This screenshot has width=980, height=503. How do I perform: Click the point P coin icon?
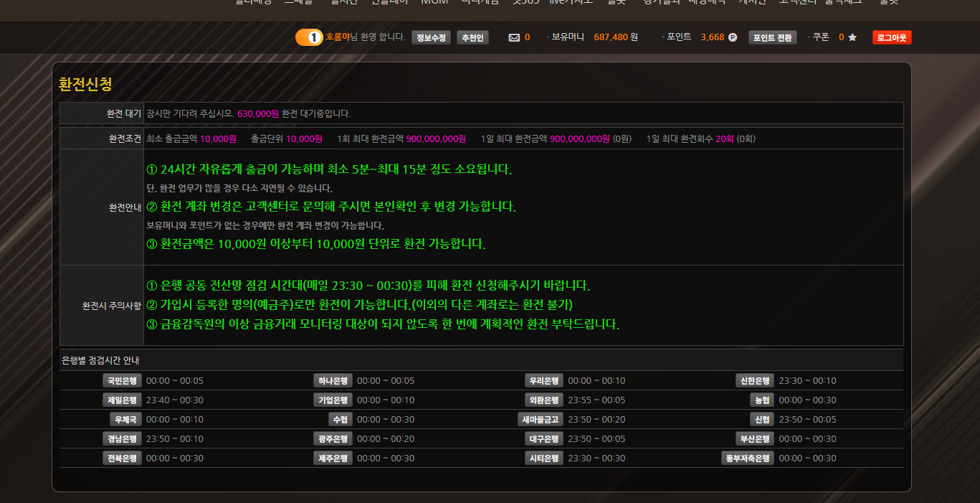(x=733, y=37)
